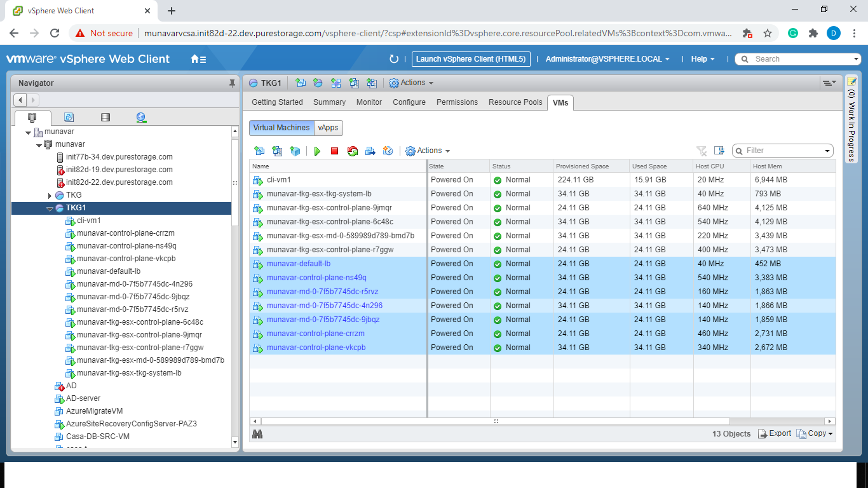Image resolution: width=868 pixels, height=488 pixels.
Task: Click the power off (red square) icon
Action: point(334,151)
